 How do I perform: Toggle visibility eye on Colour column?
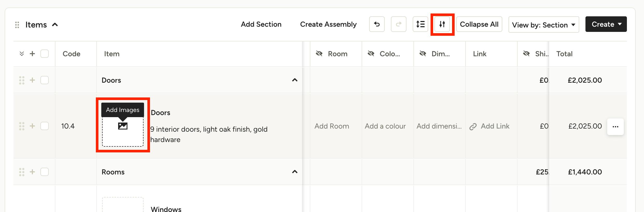point(371,54)
